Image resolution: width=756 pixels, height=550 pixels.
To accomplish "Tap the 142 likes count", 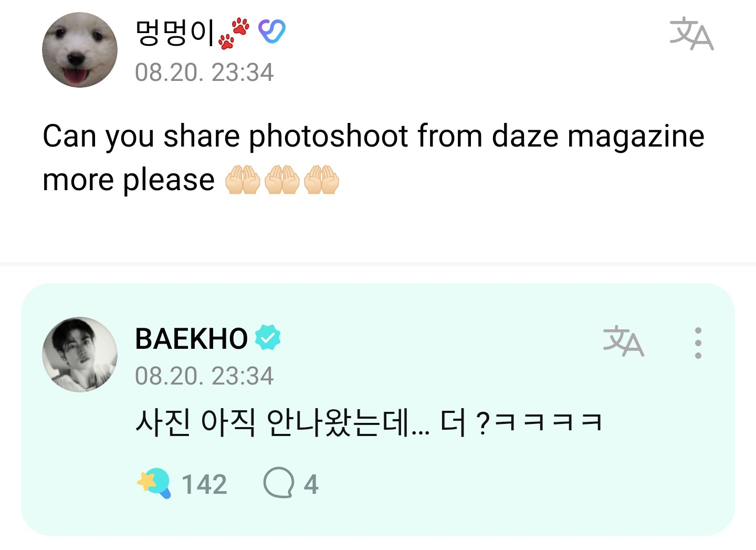I will tap(204, 484).
